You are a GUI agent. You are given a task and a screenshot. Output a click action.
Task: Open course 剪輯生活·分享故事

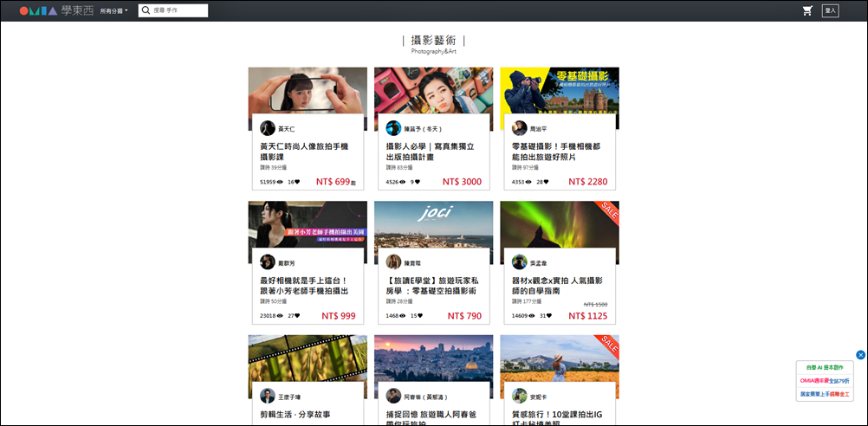(x=295, y=415)
